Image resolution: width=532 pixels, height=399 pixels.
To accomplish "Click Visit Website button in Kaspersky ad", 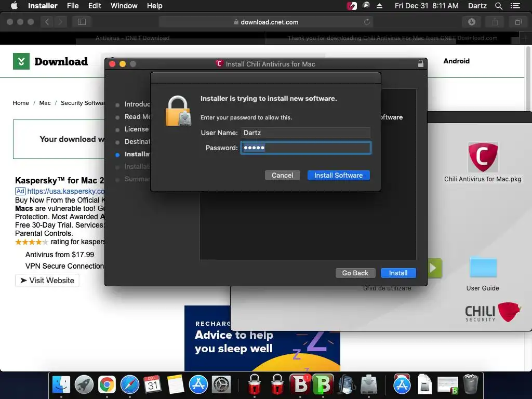I will (47, 281).
